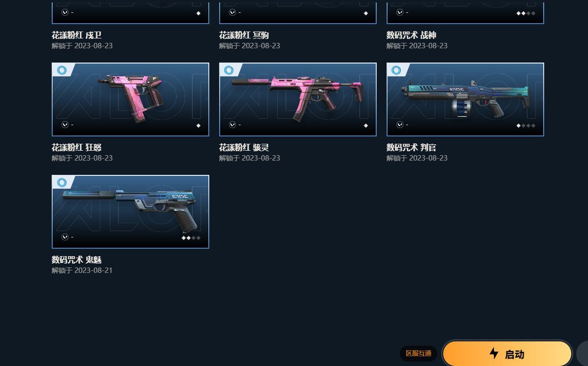Open the pink 花漾粉红 狂怒 pistol skin thumbnail

pyautogui.click(x=131, y=100)
